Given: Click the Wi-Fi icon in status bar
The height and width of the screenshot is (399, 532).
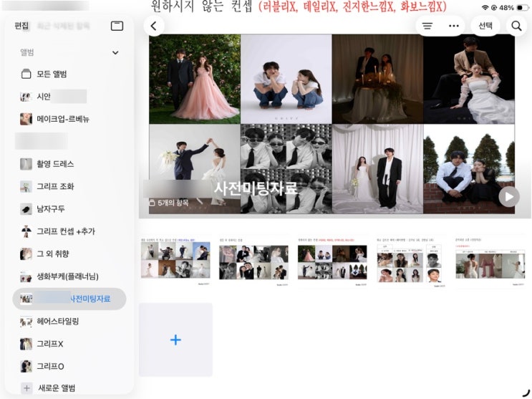Looking at the screenshot, I should tap(485, 7).
